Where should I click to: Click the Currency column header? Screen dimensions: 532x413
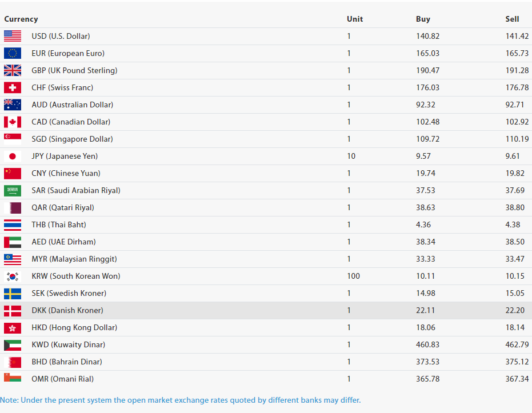pos(21,19)
